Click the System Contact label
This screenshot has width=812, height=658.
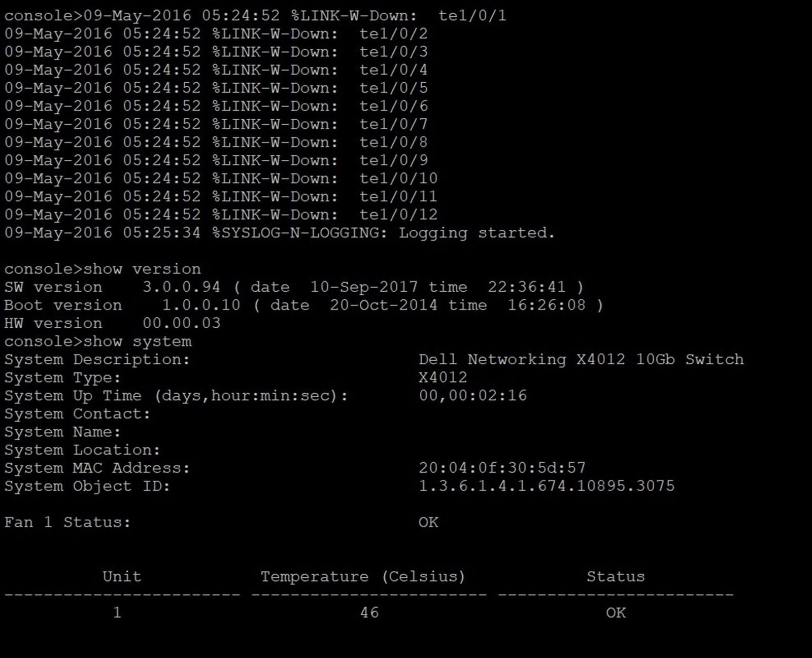pos(78,414)
